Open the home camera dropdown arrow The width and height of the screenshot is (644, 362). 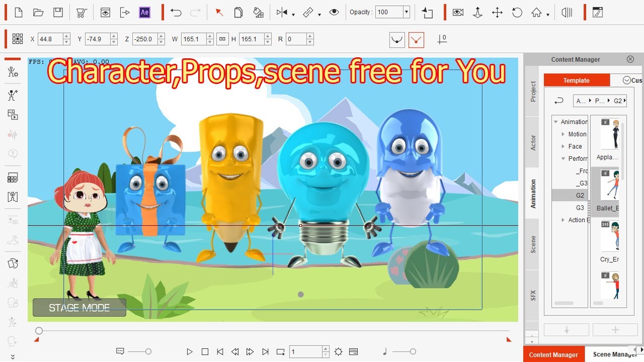tap(547, 15)
